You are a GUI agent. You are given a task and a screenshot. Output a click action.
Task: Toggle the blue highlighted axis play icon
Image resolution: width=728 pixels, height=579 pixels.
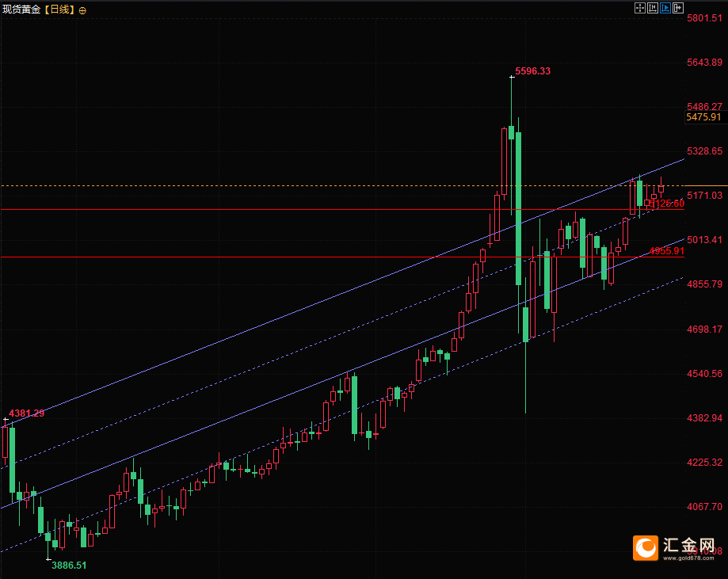pos(665,8)
